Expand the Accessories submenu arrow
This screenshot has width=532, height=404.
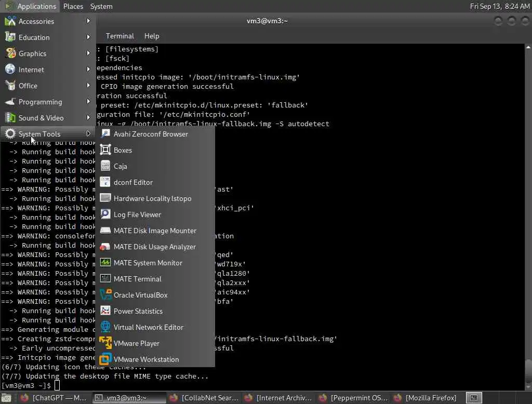tap(88, 21)
